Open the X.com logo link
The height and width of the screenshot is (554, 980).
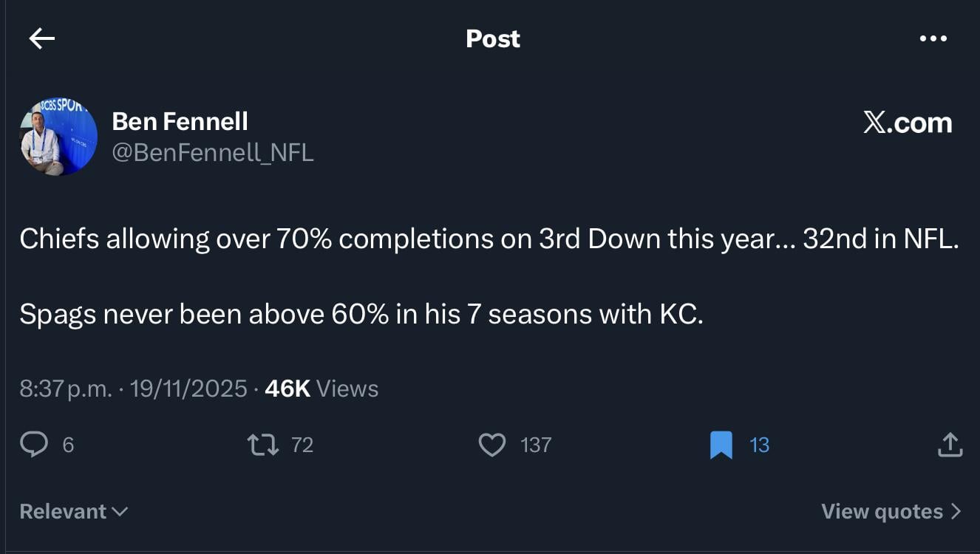(908, 122)
